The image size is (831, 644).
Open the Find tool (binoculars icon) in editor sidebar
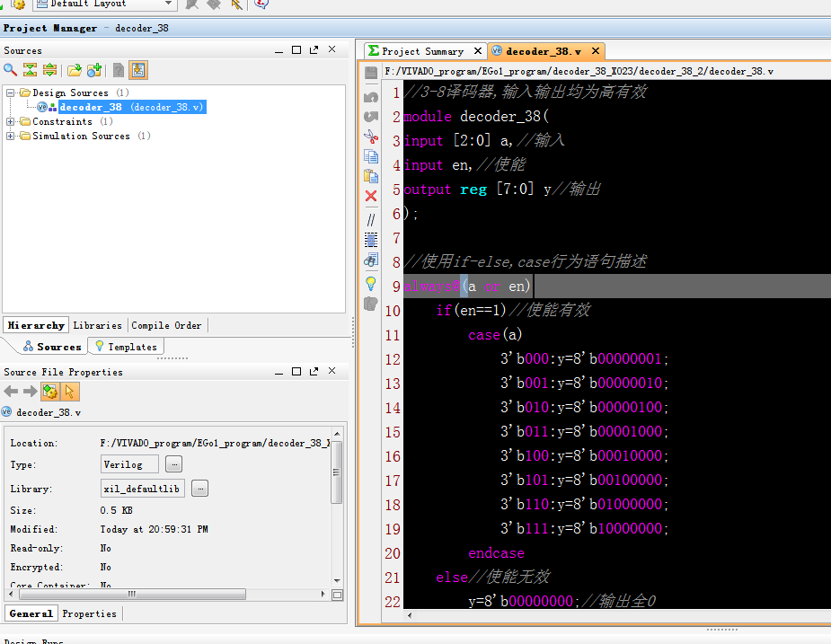[x=371, y=260]
